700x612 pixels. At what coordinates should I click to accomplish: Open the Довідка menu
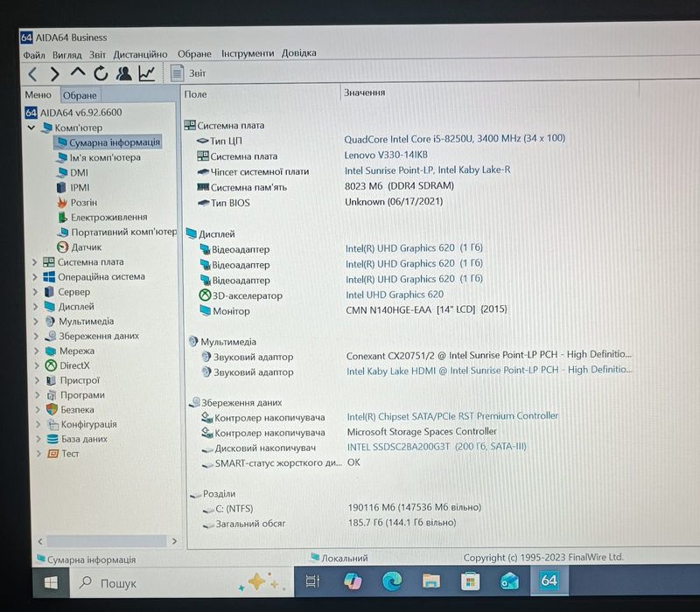coord(298,53)
